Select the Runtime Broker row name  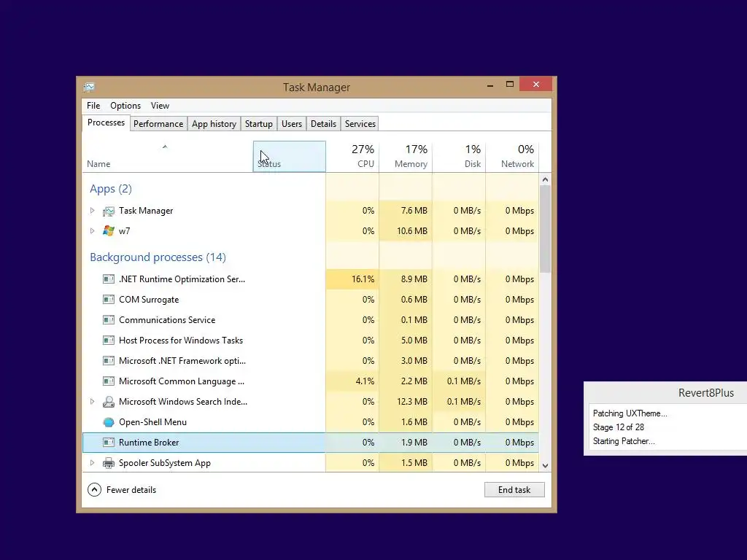149,443
